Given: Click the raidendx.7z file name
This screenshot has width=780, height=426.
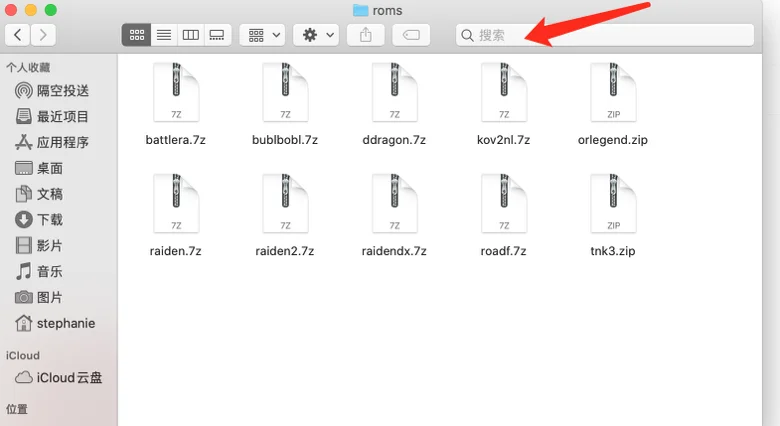Looking at the screenshot, I should tap(394, 251).
